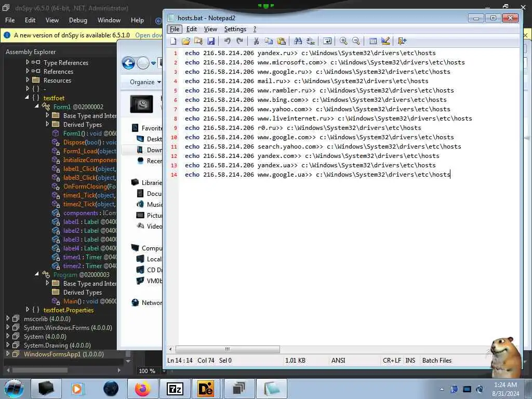Viewport: 532px width, 399px height.
Task: Click the Undo arrow in Notepad2 toolbar
Action: (x=227, y=41)
